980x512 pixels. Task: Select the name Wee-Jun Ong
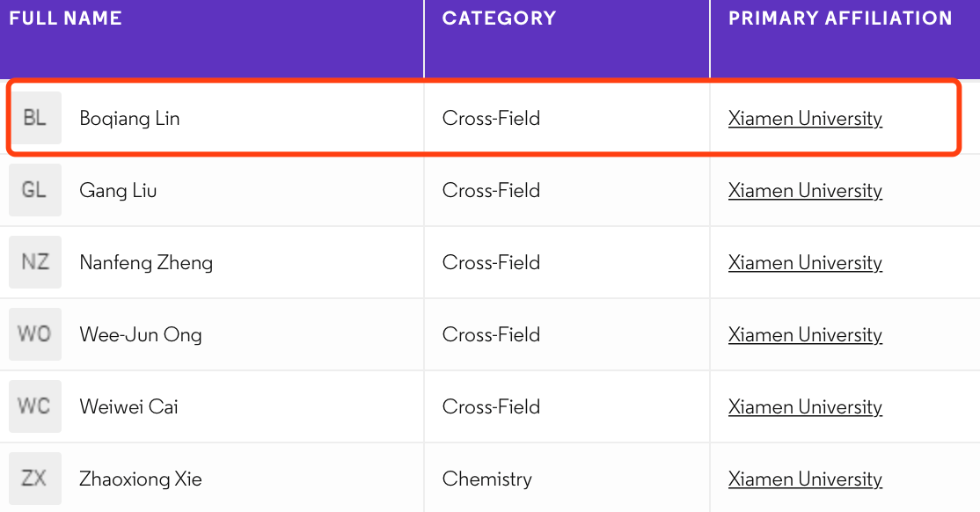(x=141, y=335)
